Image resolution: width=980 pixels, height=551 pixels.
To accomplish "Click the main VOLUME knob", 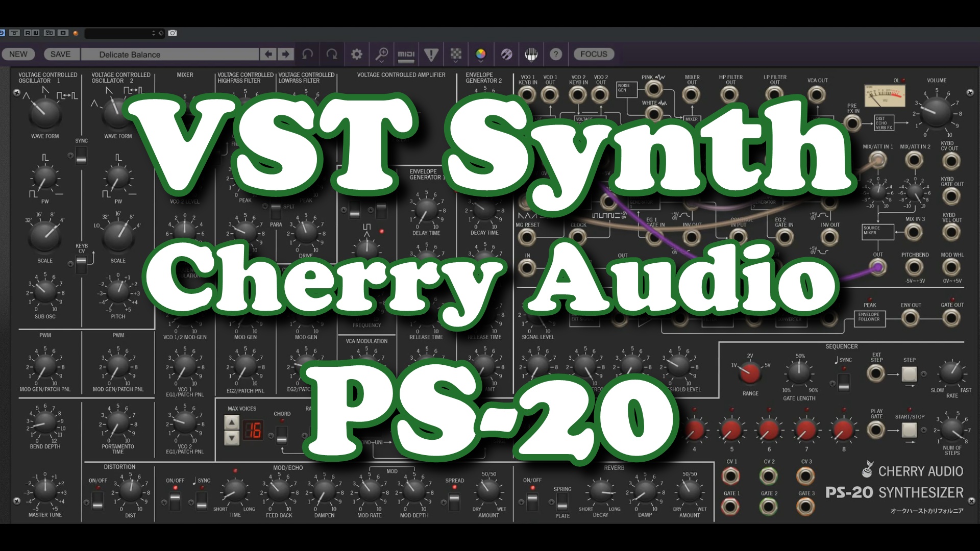I will [936, 113].
